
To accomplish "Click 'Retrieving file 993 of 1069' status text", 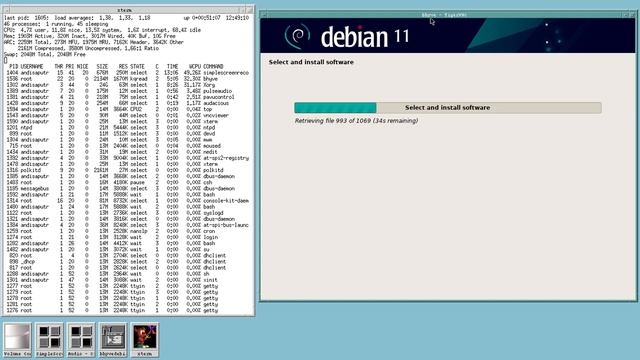I will (x=356, y=121).
